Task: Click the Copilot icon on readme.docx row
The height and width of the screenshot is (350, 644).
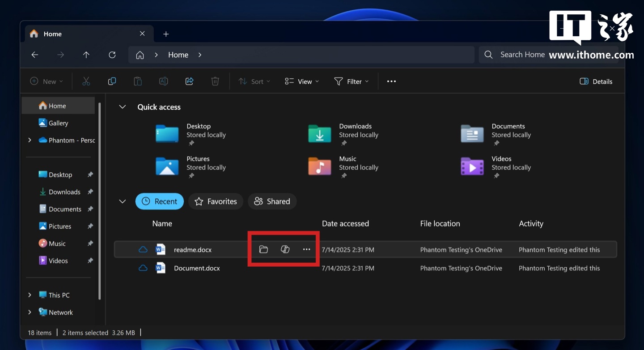Action: pos(285,250)
